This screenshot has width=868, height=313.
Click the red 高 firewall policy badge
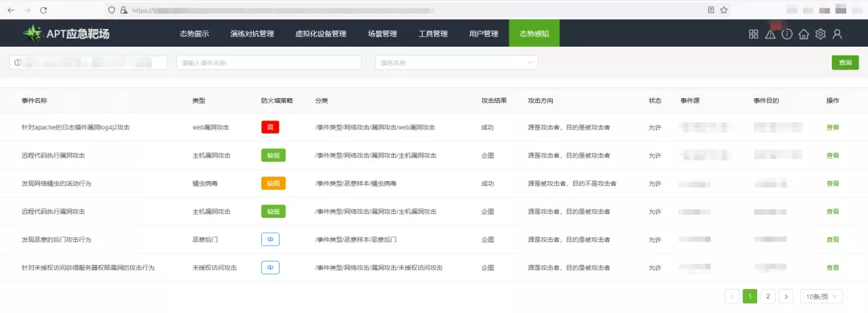coord(270,127)
